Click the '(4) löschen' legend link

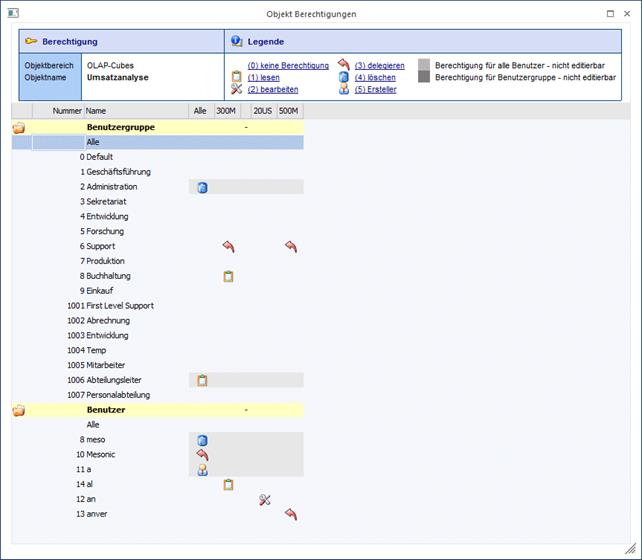(375, 78)
